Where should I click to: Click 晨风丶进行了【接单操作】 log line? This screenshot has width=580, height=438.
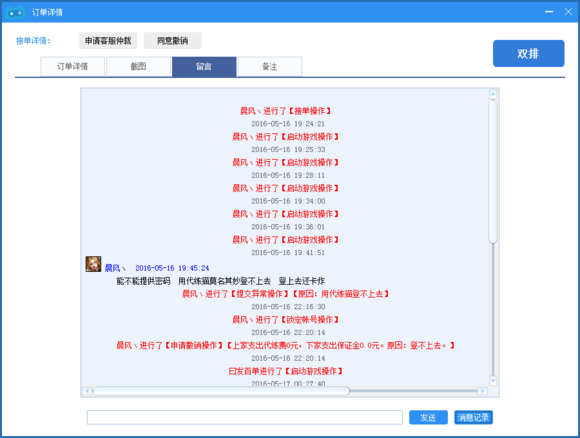(x=286, y=111)
